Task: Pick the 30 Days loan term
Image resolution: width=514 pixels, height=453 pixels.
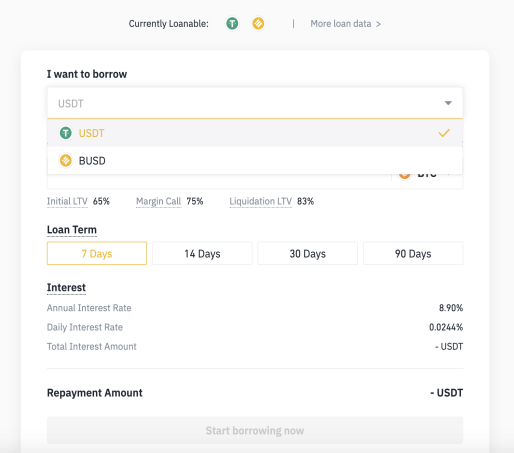Action: click(x=308, y=253)
